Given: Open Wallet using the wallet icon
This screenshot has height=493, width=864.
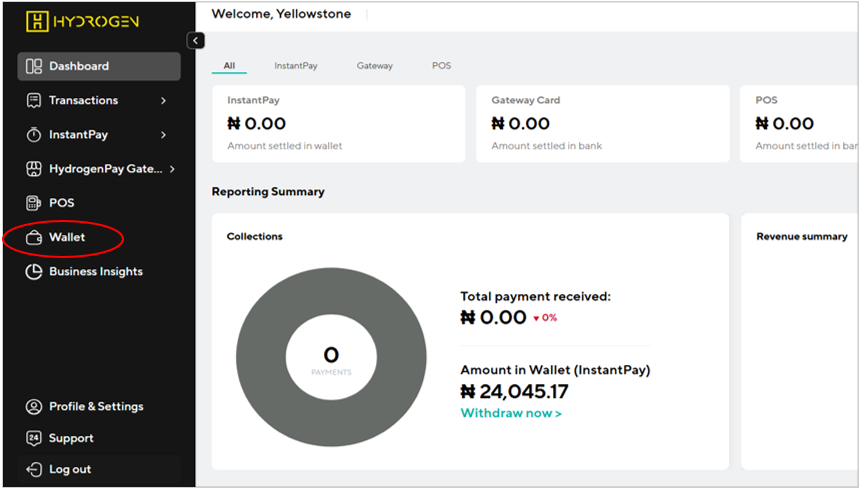Looking at the screenshot, I should 34,237.
